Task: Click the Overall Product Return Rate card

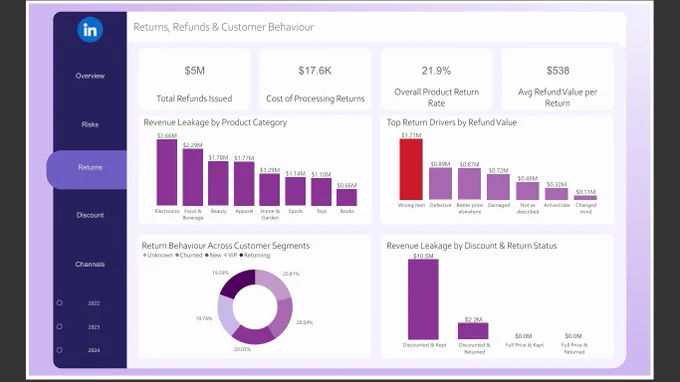Action: 436,79
